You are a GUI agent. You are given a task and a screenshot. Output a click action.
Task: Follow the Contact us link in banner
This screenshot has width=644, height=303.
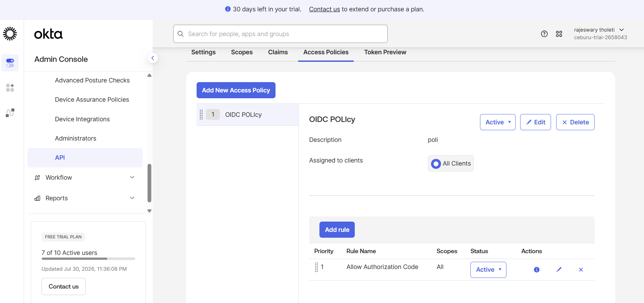click(325, 9)
